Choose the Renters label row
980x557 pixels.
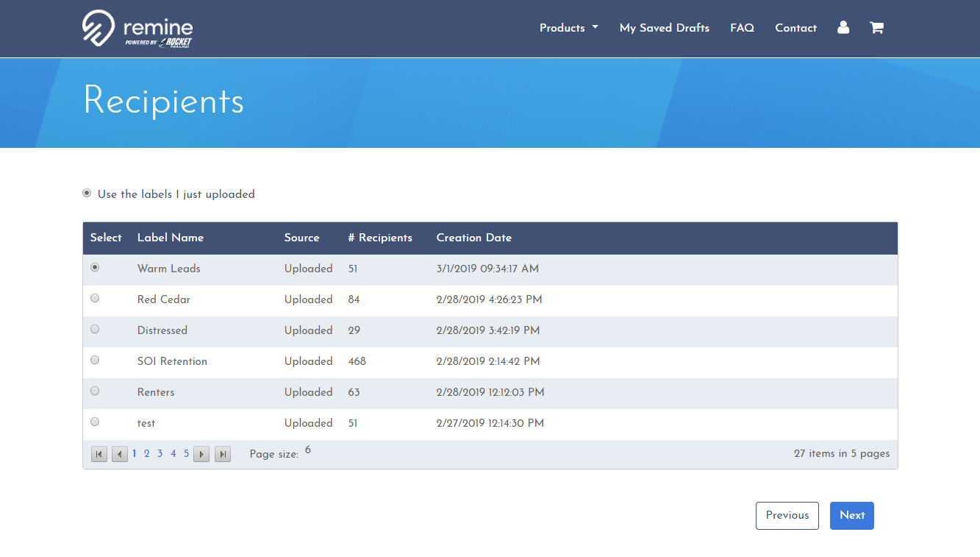pos(94,391)
